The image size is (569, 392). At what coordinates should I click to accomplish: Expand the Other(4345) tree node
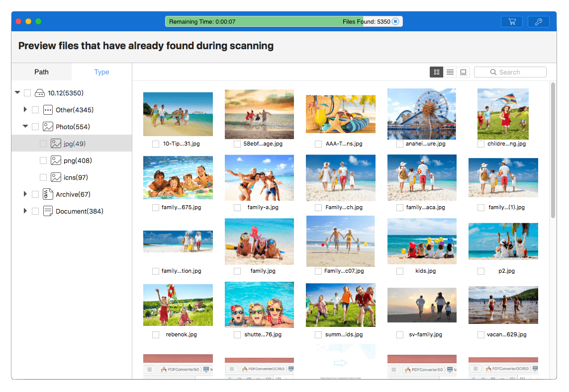tap(25, 109)
